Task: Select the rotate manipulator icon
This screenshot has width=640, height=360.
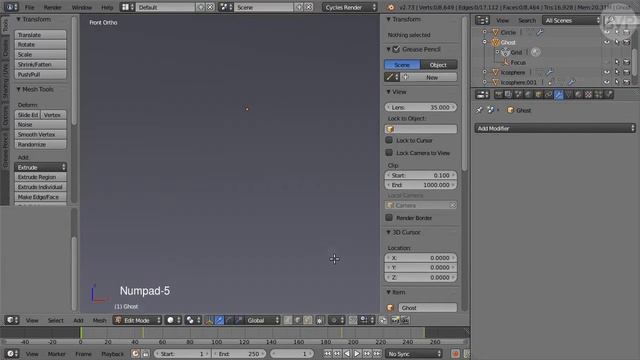Action: coord(229,320)
